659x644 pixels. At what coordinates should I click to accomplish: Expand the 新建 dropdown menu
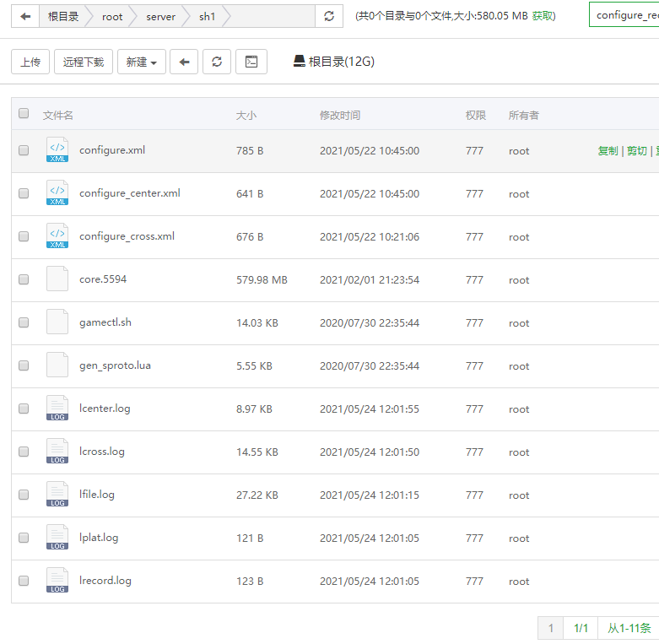coord(141,62)
